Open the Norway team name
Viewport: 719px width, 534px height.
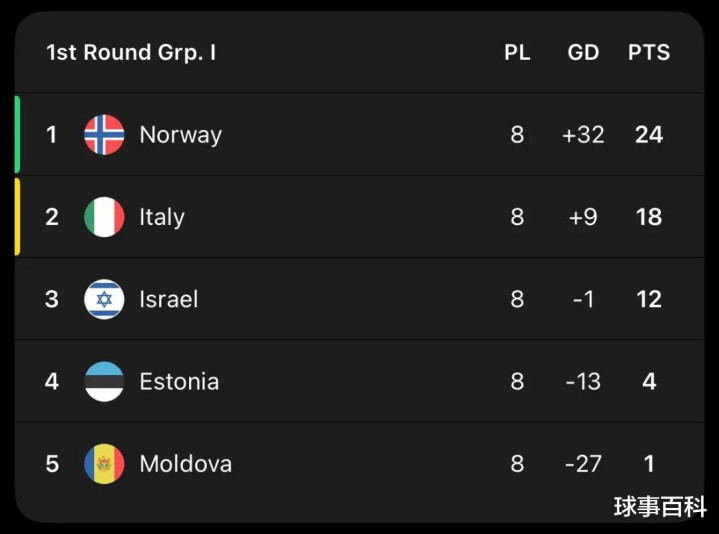pos(180,135)
